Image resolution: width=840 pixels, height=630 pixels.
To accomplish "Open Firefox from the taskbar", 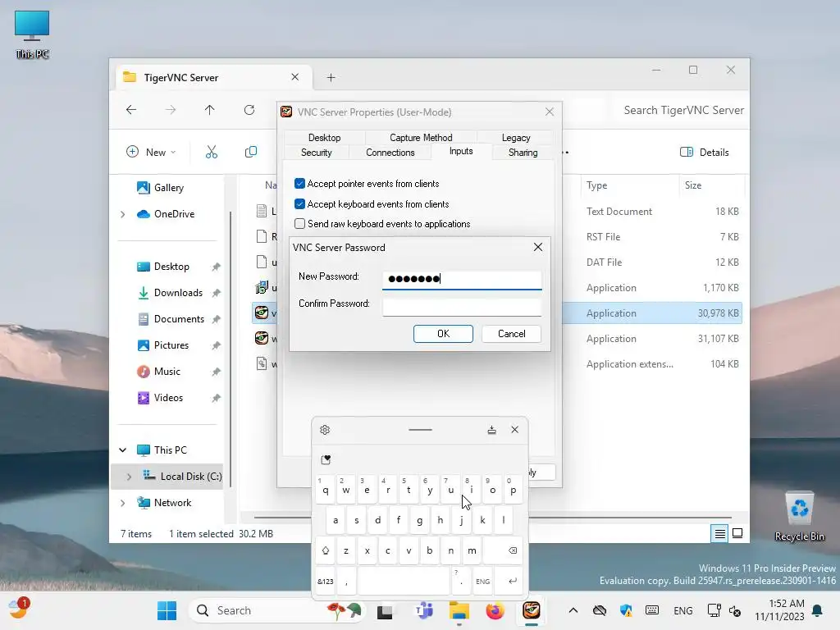I will (495, 610).
